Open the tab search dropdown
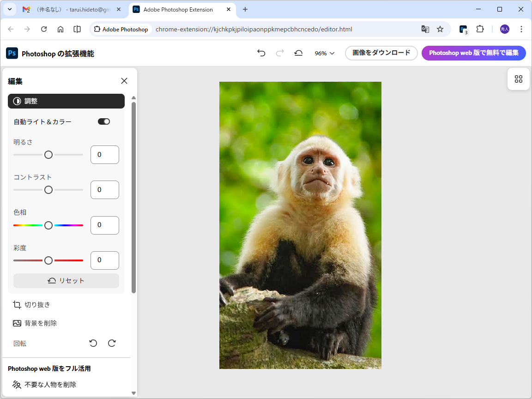 [10, 10]
